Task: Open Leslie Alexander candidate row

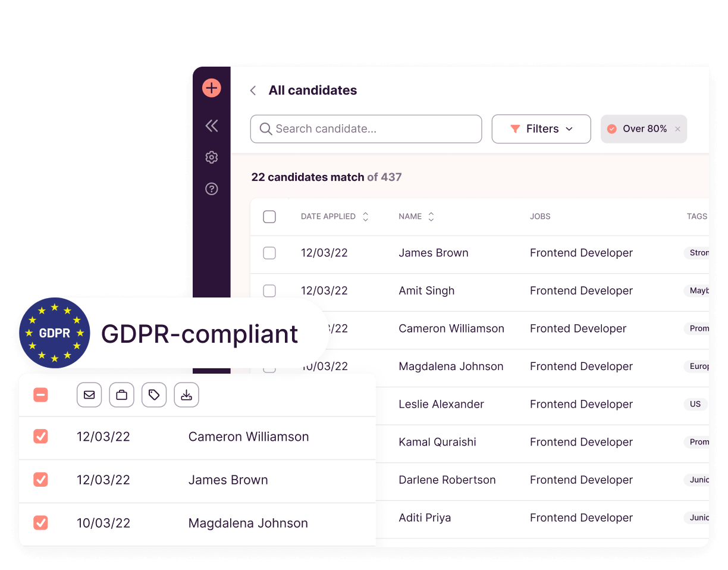Action: click(x=441, y=404)
